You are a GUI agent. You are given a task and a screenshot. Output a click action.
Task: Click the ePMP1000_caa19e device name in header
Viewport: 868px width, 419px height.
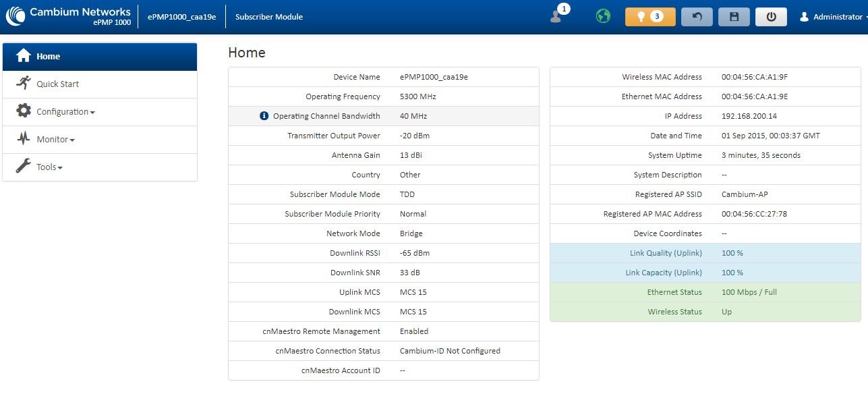181,17
